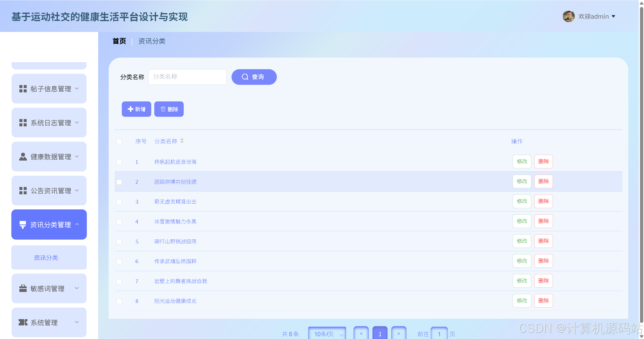The image size is (644, 339).
Task: Click 删除 for 箭无虚发精准出击
Action: click(543, 201)
